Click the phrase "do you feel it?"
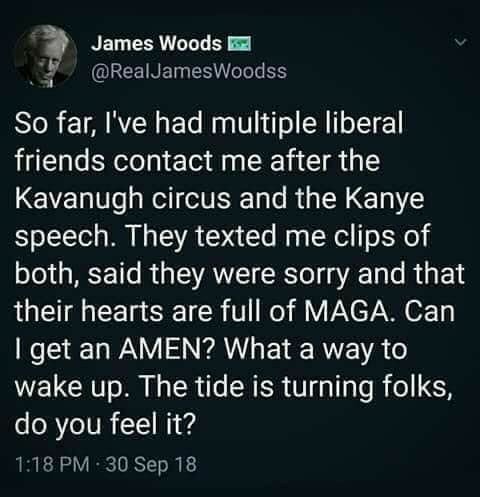Screen dimensions: 480x497 point(104,425)
